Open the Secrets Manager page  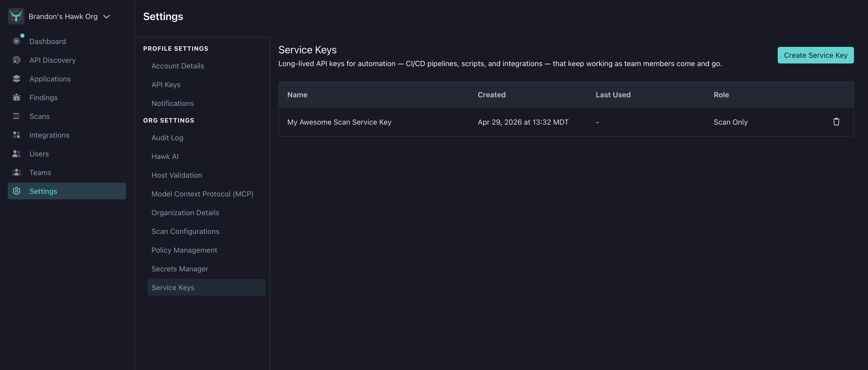(180, 269)
